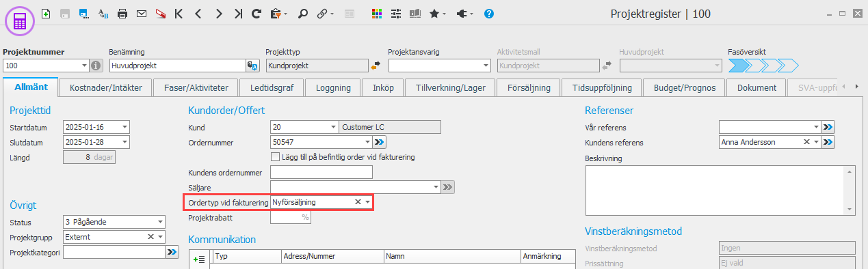The width and height of the screenshot is (868, 269).
Task: Send by e-mail via the envelope icon
Action: coord(142,13)
